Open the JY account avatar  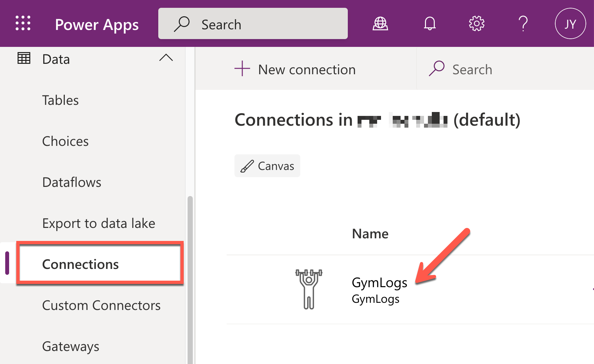pyautogui.click(x=570, y=24)
